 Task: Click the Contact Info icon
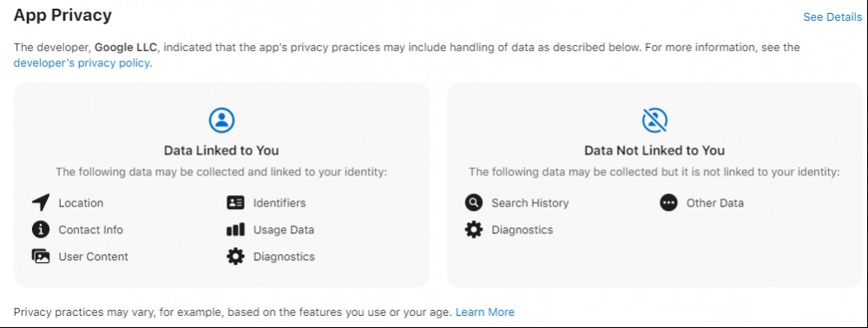click(x=41, y=230)
